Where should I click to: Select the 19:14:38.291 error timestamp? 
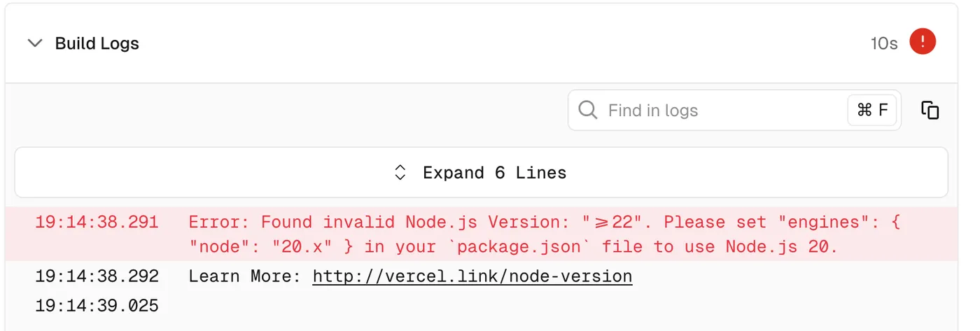point(97,223)
